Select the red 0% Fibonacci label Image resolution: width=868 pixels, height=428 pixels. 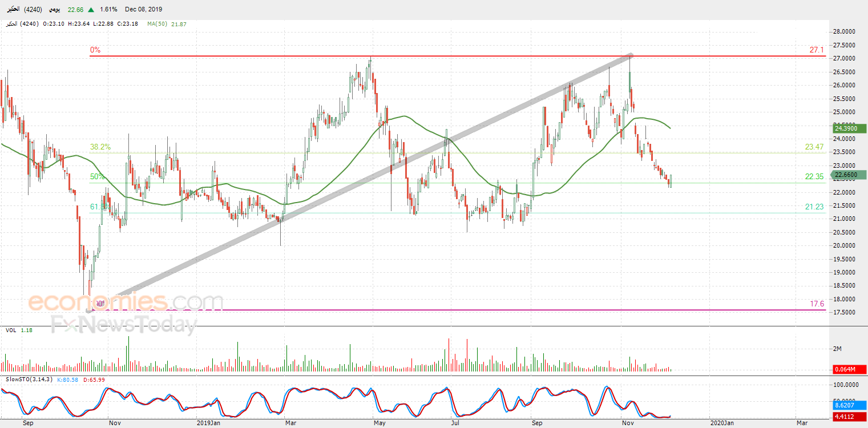pyautogui.click(x=95, y=50)
